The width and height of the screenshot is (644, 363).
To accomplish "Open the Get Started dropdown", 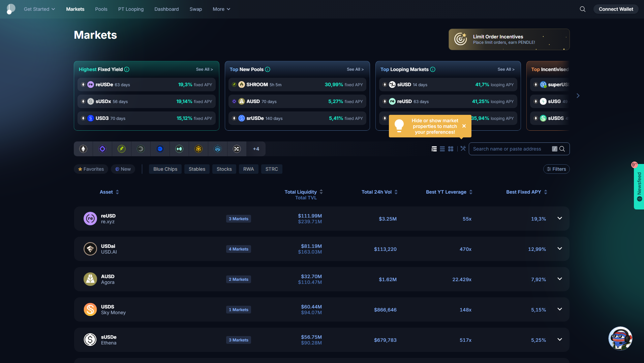I will tap(39, 9).
